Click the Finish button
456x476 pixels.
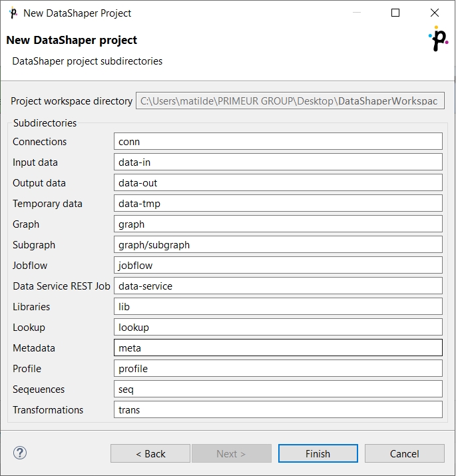(318, 453)
